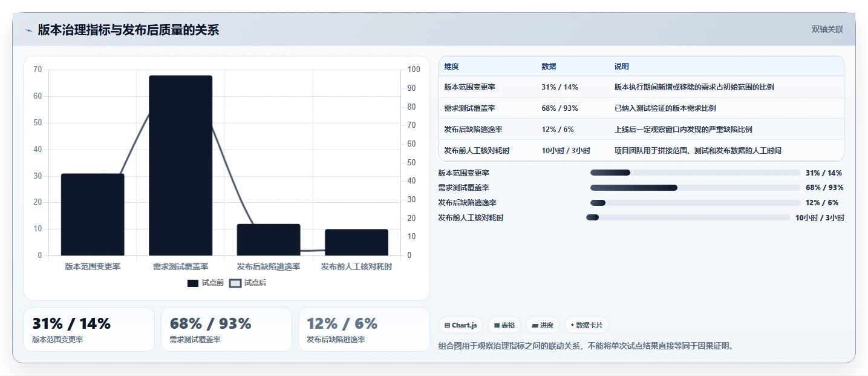This screenshot has height=376, width=868.
Task: Click the 需求测试覆盖率 x-axis label
Action: tap(180, 266)
